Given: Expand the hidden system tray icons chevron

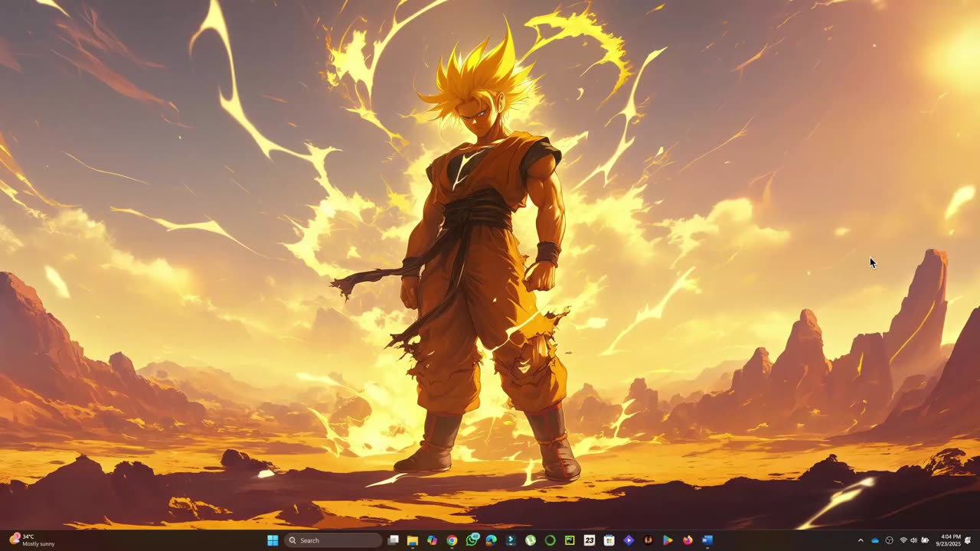Looking at the screenshot, I should [x=861, y=540].
